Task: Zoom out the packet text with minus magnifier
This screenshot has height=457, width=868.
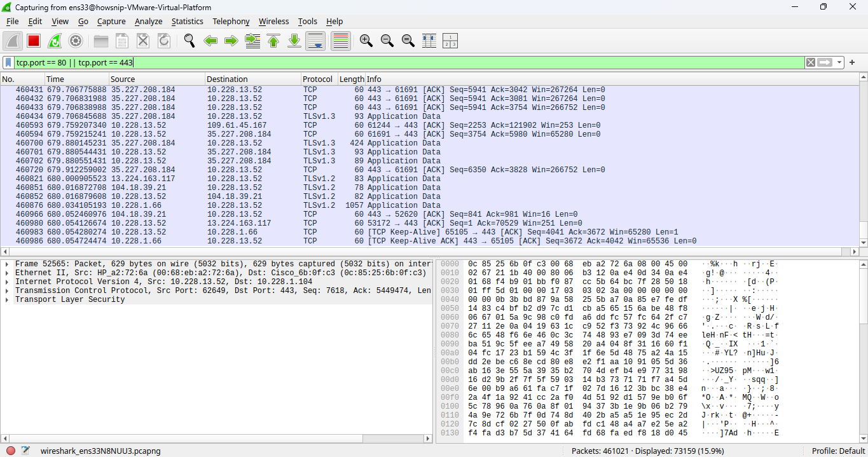Action: point(387,41)
